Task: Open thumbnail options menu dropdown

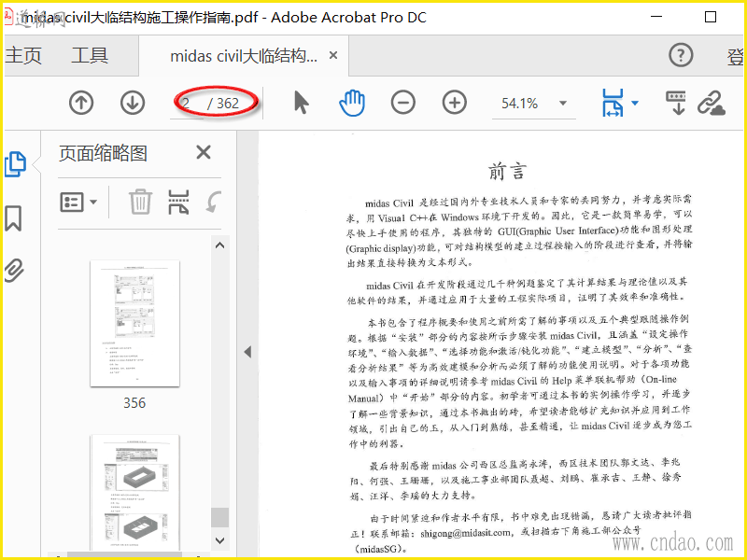Action: [78, 202]
